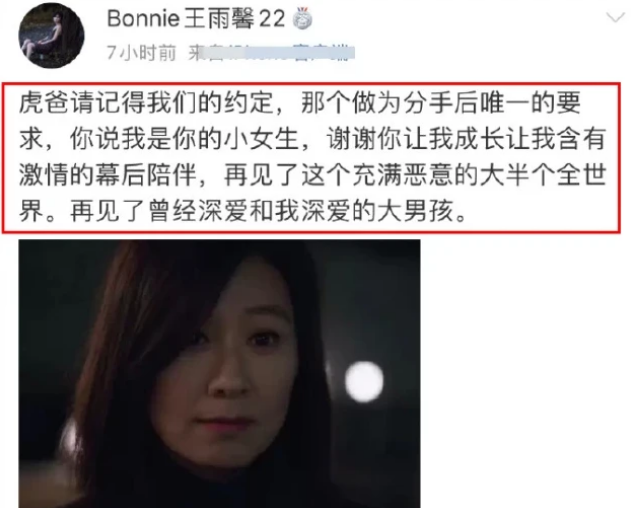Image resolution: width=637 pixels, height=508 pixels.
Task: Expand the post options chevron arrow
Action: tap(615, 17)
